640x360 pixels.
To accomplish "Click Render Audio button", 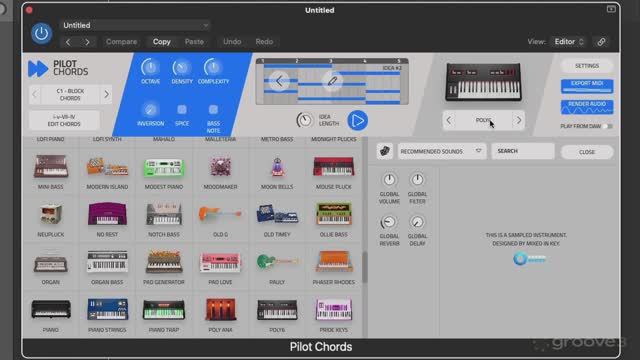I will (587, 107).
